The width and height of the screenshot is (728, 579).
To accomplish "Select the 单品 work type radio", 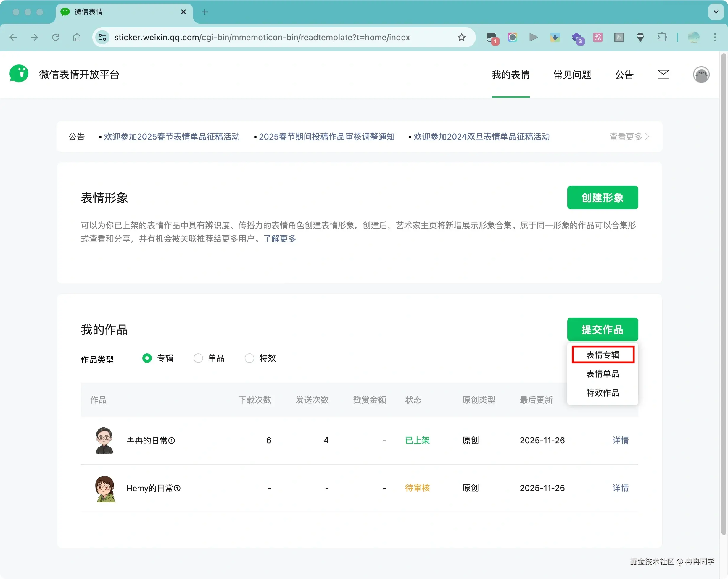I will pos(198,358).
